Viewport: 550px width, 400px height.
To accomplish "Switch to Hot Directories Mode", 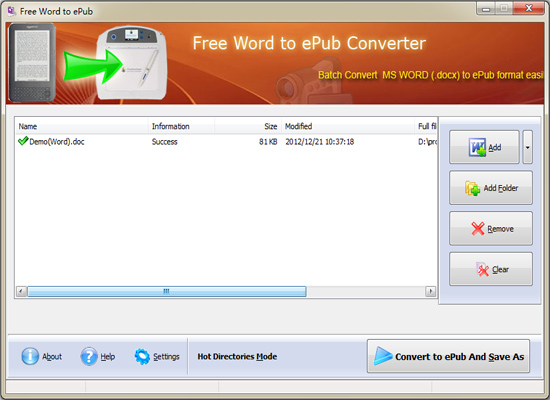I will [237, 356].
